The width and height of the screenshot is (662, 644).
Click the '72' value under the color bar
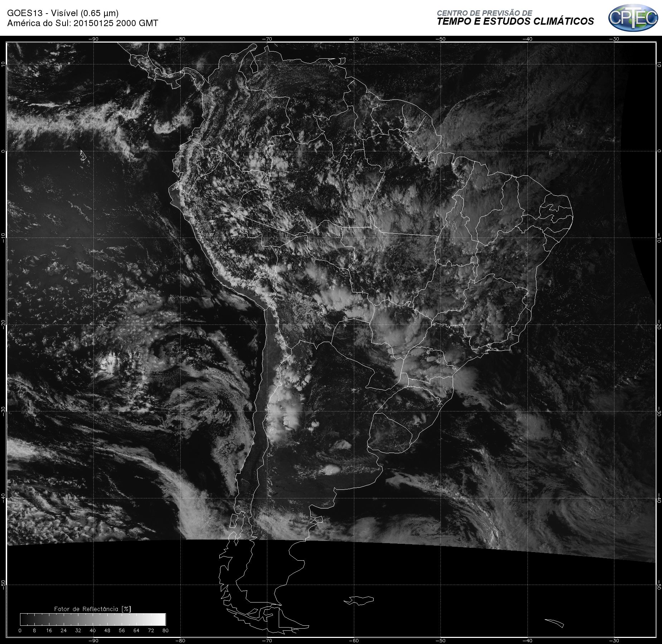click(x=151, y=630)
